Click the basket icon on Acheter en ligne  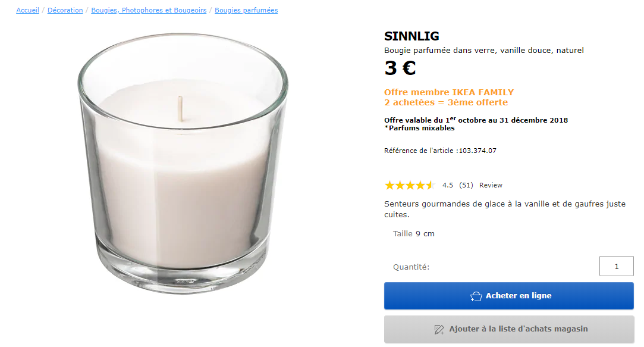pos(476,296)
